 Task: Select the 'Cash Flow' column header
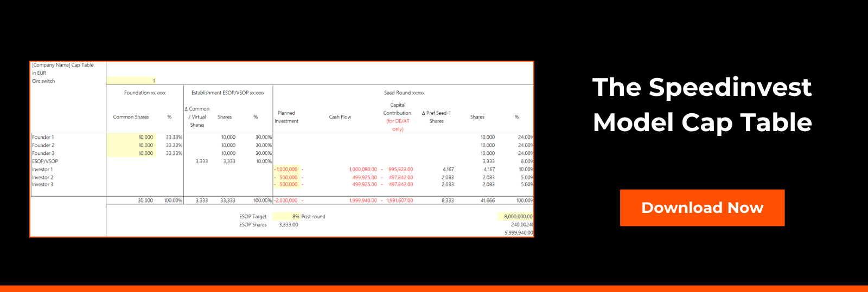tap(340, 117)
